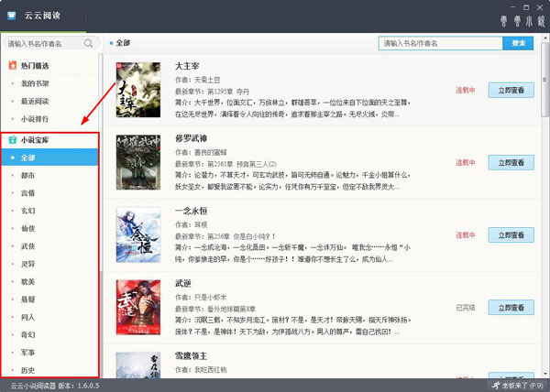Select the 同人 category

[x=28, y=318]
